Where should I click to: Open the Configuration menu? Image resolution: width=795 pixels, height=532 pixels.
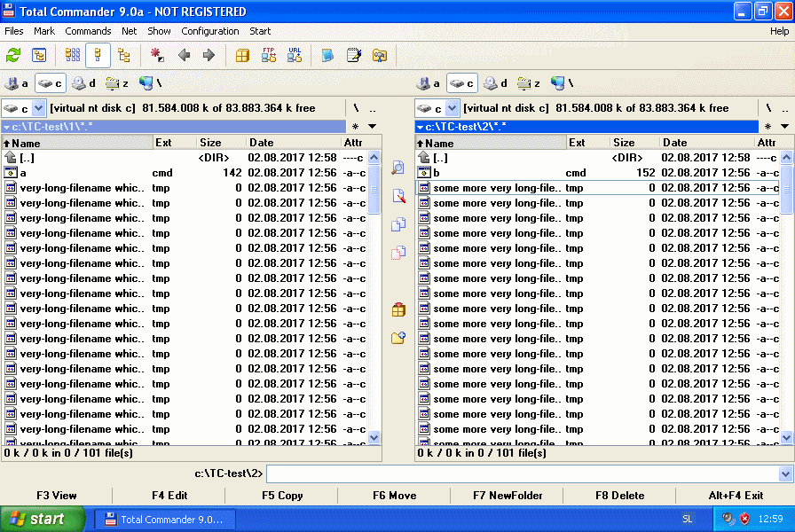[x=210, y=31]
